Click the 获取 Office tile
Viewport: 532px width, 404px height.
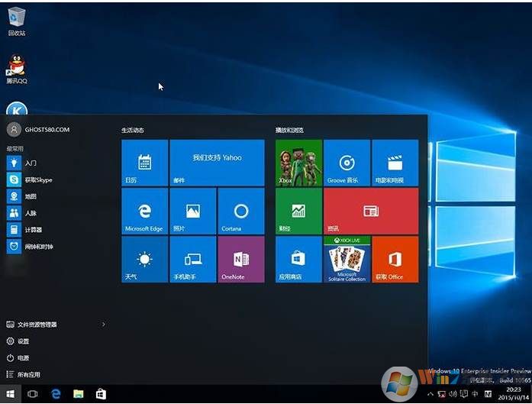click(x=395, y=259)
